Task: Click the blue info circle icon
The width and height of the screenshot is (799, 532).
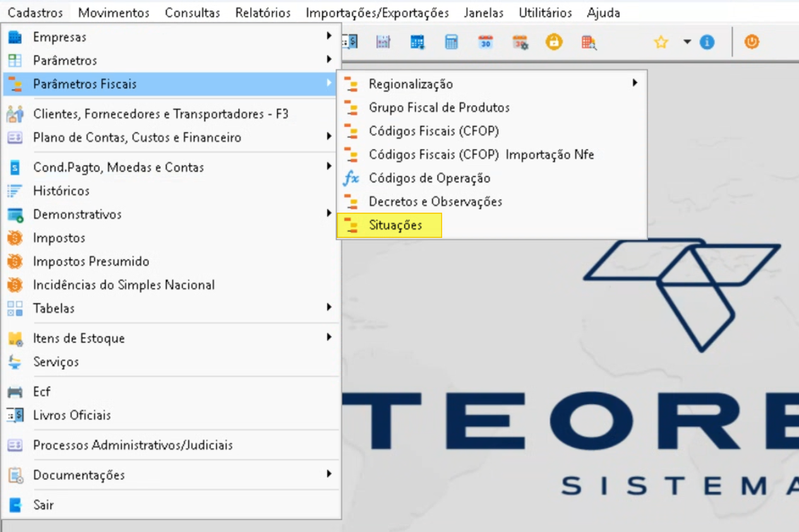Action: point(707,42)
